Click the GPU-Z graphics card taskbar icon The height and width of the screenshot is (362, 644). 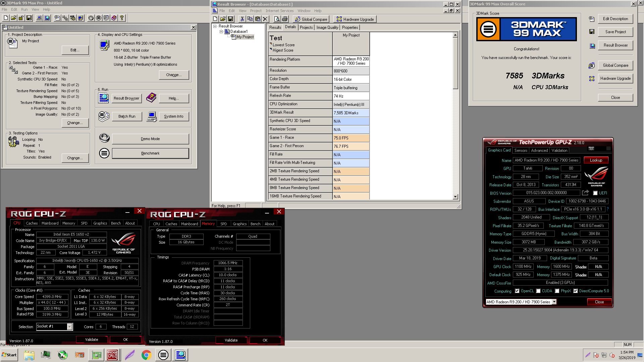point(97,355)
